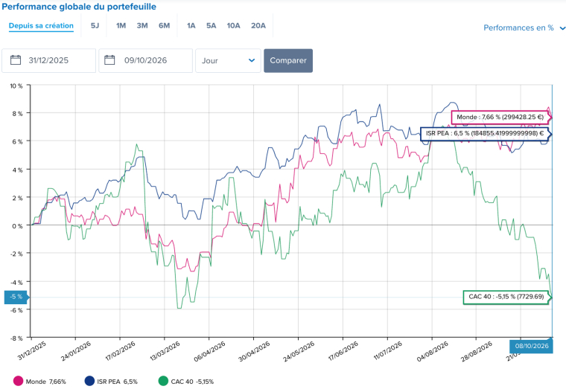Expand the chevron beside 'Performances en %'

[x=562, y=28]
